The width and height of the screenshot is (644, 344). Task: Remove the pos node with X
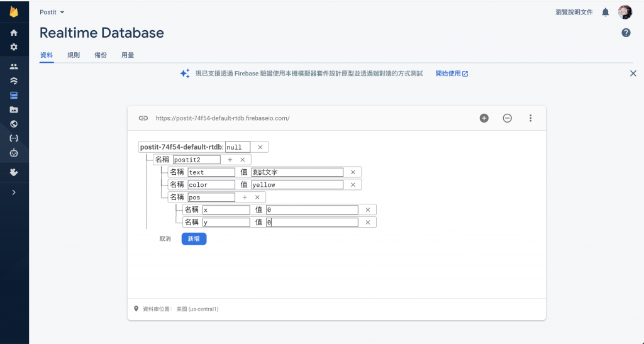(257, 197)
